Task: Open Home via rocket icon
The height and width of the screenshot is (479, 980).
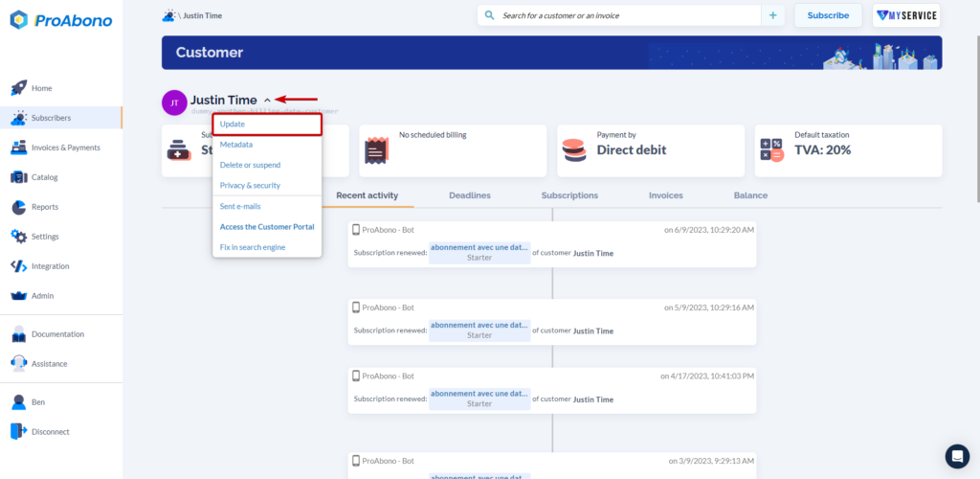Action: point(19,88)
